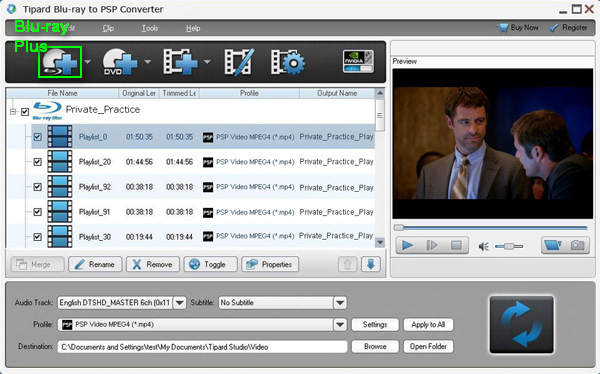Open the Tools menu
This screenshot has width=600, height=374.
(150, 28)
